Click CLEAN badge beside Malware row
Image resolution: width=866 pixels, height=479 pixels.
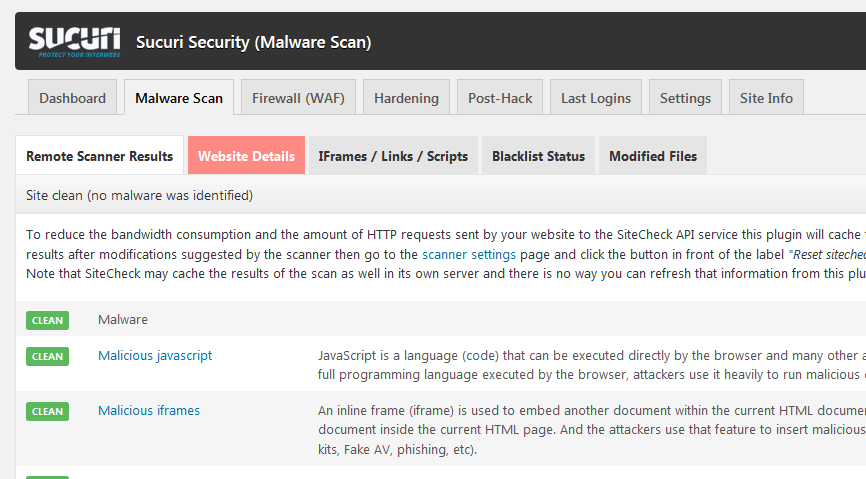48,321
